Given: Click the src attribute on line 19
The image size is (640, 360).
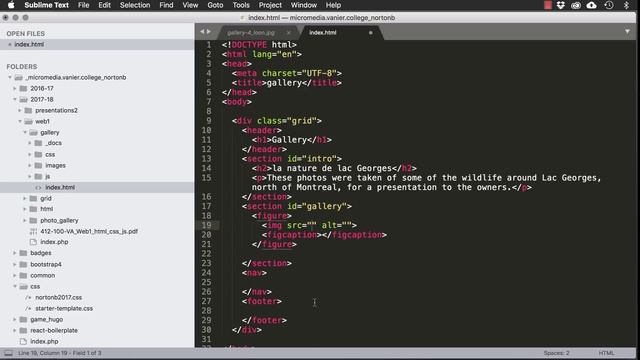Looking at the screenshot, I should [294, 225].
